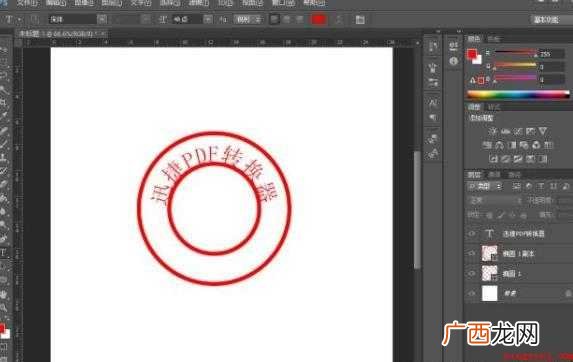
Task: Select the Crop tool in toolbox
Action: click(x=4, y=103)
